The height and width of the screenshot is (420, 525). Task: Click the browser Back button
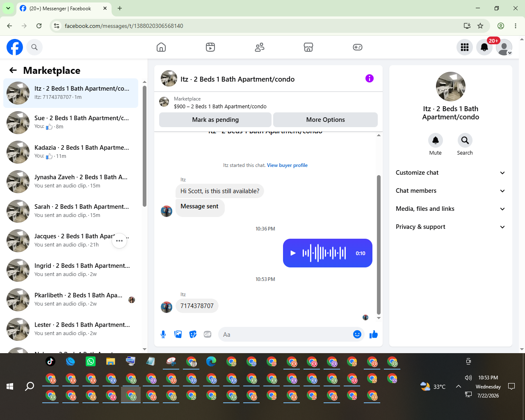[9, 26]
